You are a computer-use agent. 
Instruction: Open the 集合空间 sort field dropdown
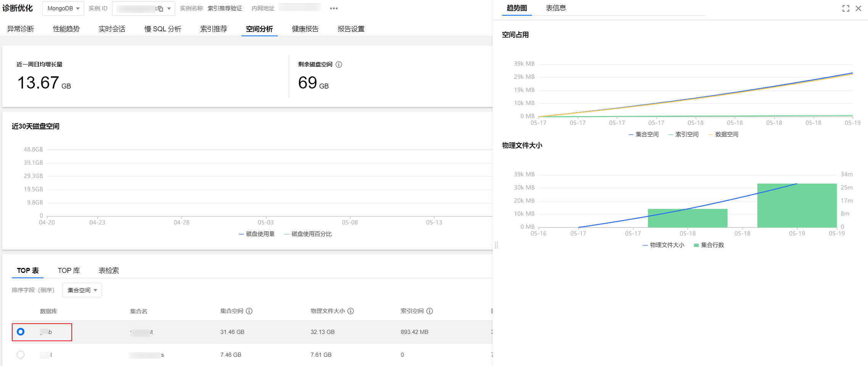[x=82, y=290]
